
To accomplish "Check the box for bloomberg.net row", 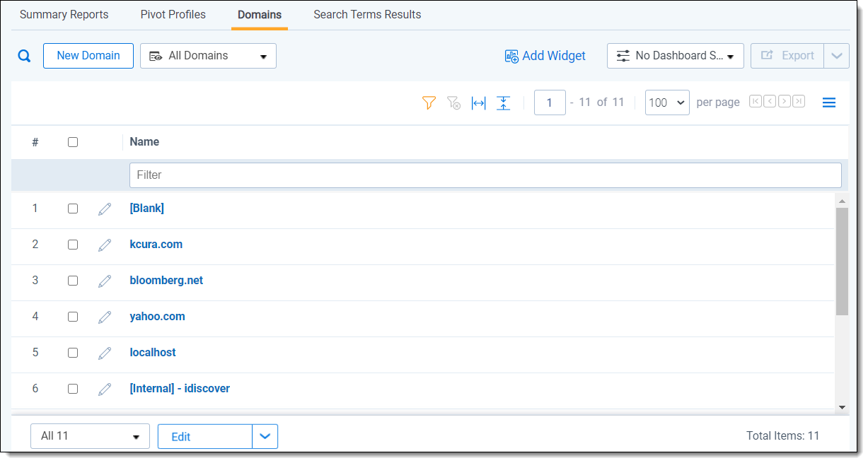I will coord(73,281).
